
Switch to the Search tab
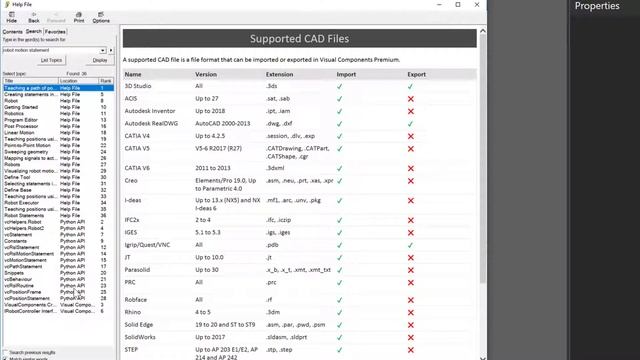tap(33, 31)
